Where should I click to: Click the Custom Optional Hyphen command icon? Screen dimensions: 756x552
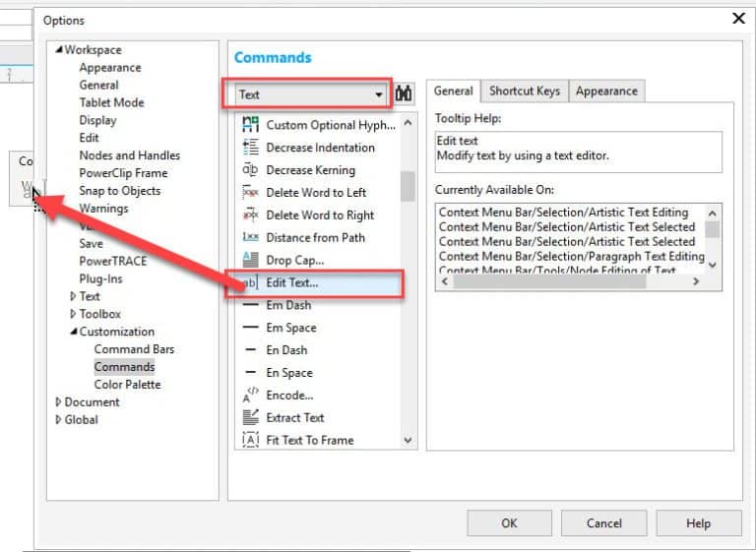point(250,125)
